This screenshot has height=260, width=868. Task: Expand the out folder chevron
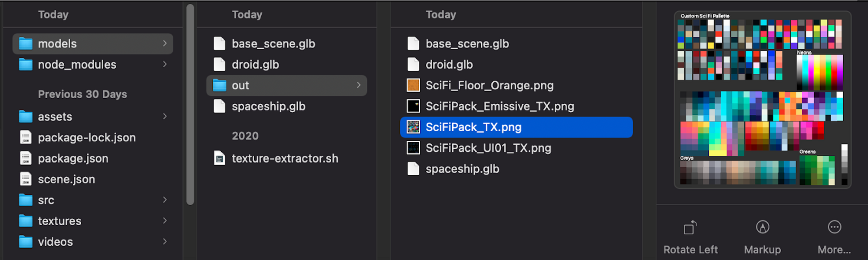(359, 85)
